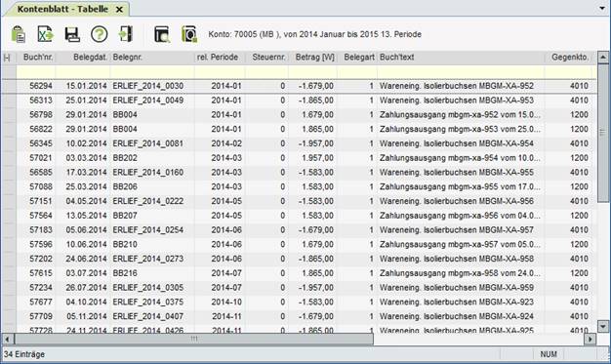Sort by Betrag [W] column header

pos(315,58)
